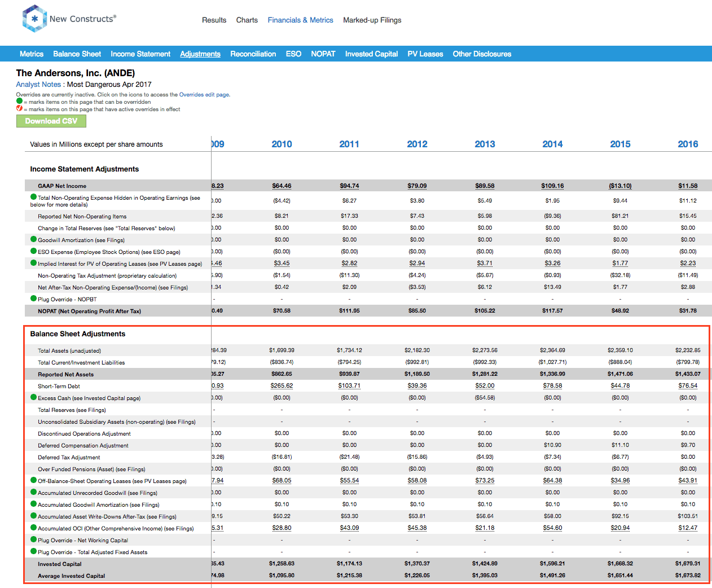Screen dimensions: 712x588
Task: Open the ESO tab
Action: (293, 54)
